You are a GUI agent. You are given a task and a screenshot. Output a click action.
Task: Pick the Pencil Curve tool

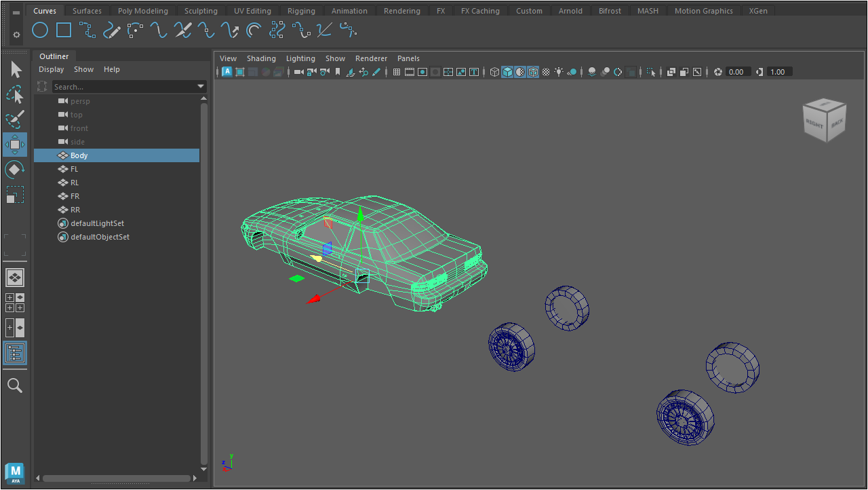(111, 31)
